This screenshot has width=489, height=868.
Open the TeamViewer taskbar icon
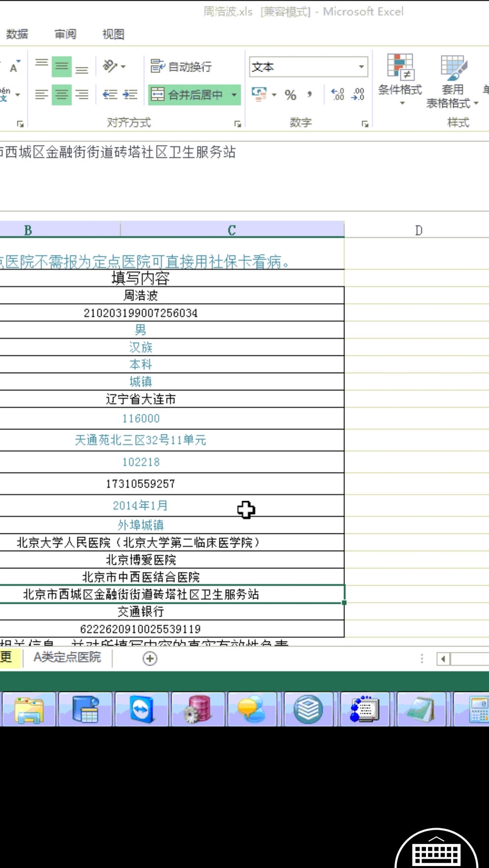[142, 709]
